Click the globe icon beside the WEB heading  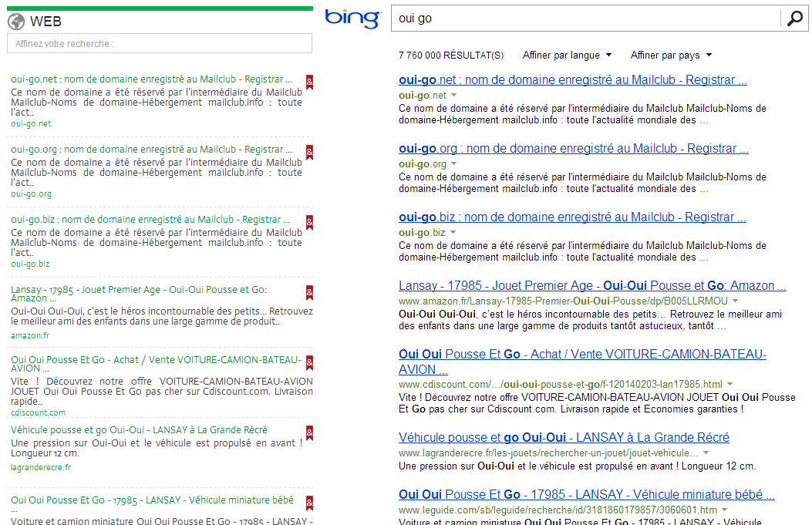16,22
